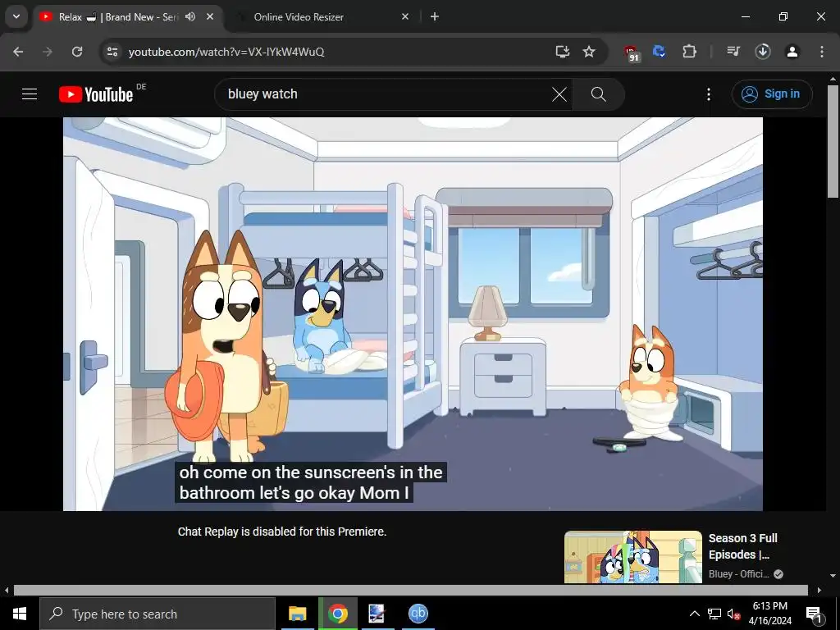Open the Chrome downloads icon

[x=763, y=52]
